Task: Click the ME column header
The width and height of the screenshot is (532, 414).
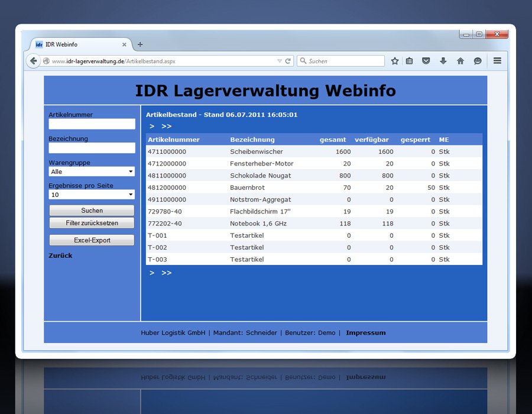Action: click(x=444, y=140)
